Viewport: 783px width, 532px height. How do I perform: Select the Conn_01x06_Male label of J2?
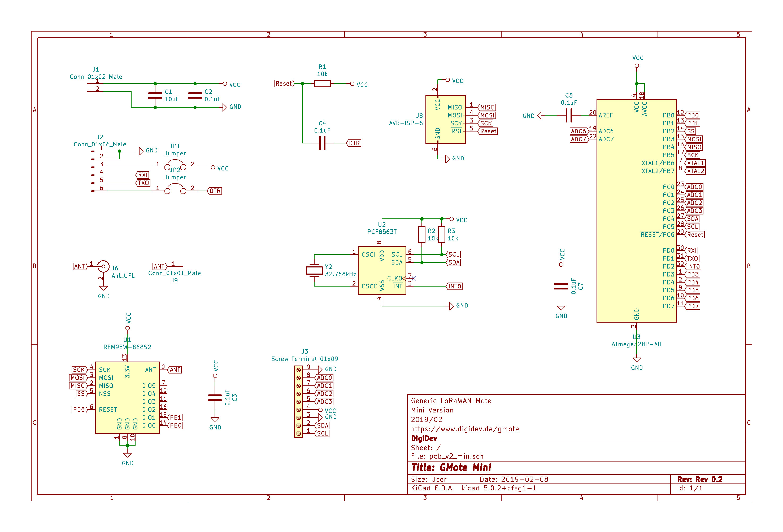click(x=100, y=144)
